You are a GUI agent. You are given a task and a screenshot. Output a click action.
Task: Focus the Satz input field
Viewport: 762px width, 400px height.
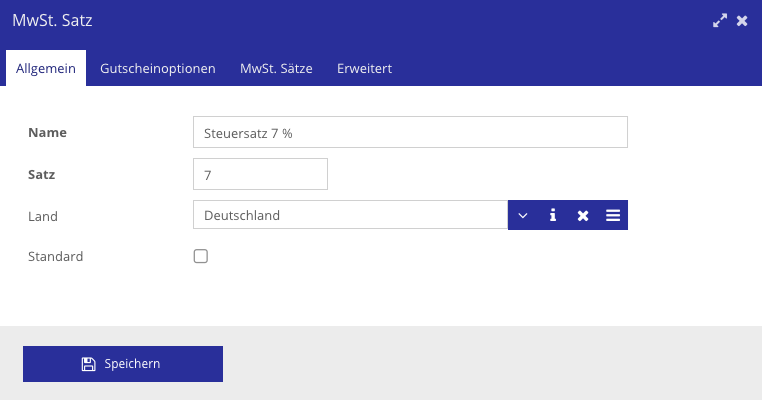point(260,174)
